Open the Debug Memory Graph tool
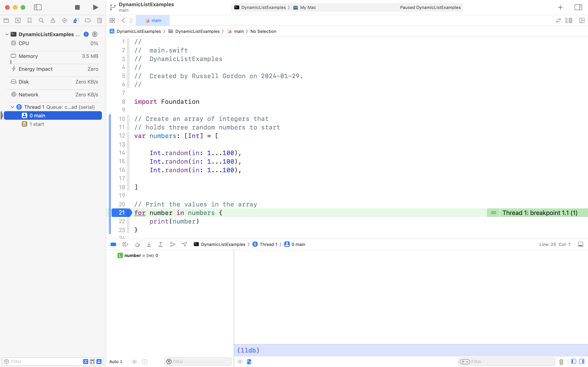 coord(172,244)
